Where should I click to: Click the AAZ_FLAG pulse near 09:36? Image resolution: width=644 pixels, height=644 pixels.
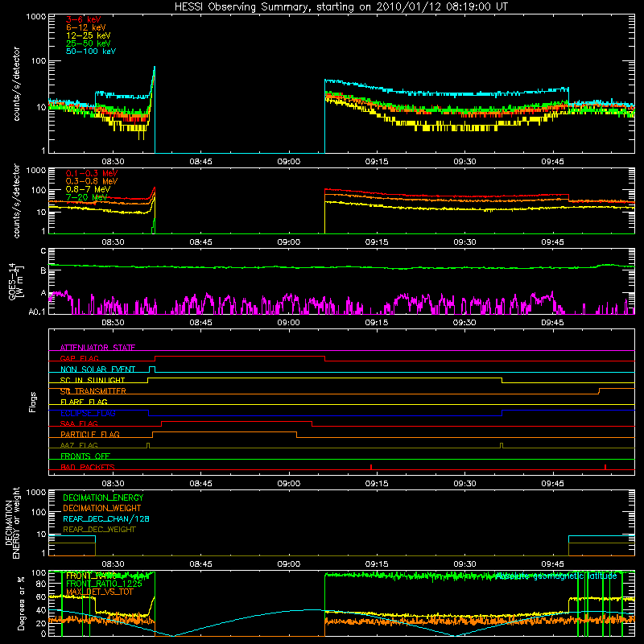point(502,446)
